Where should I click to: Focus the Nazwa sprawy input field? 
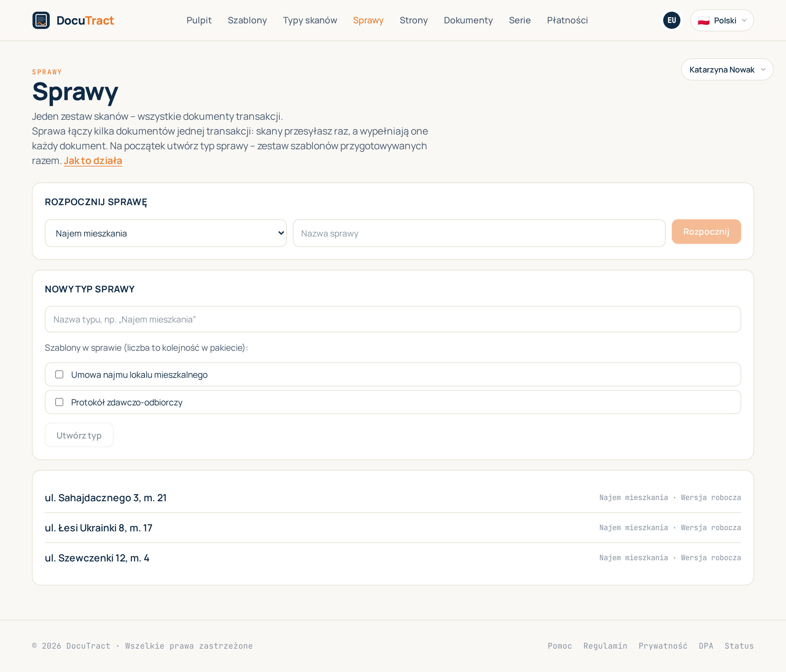479,233
